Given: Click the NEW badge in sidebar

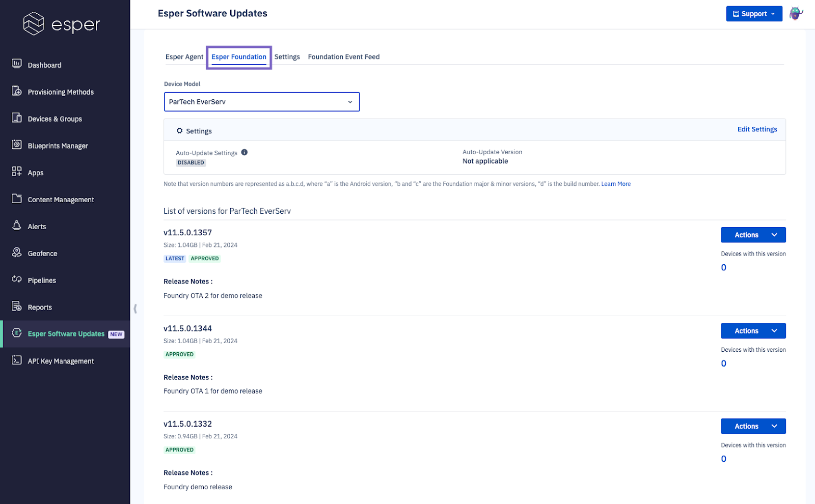Looking at the screenshot, I should (116, 334).
